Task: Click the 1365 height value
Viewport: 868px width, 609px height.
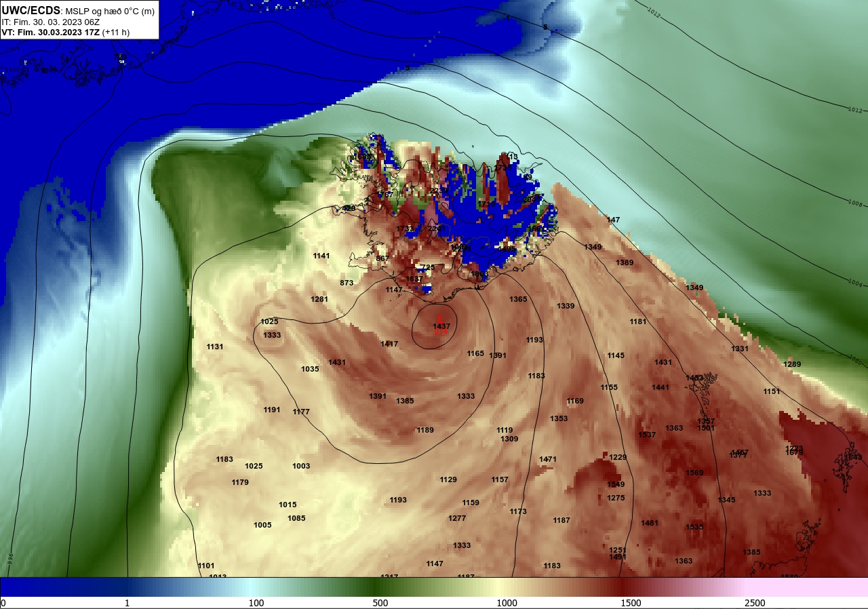Action: [x=518, y=299]
